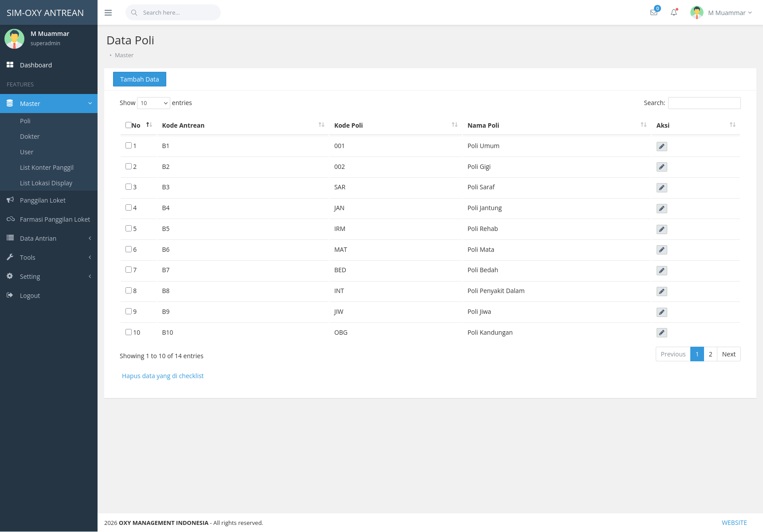763x532 pixels.
Task: Expand the Data Antrian sidebar menu
Action: click(49, 239)
